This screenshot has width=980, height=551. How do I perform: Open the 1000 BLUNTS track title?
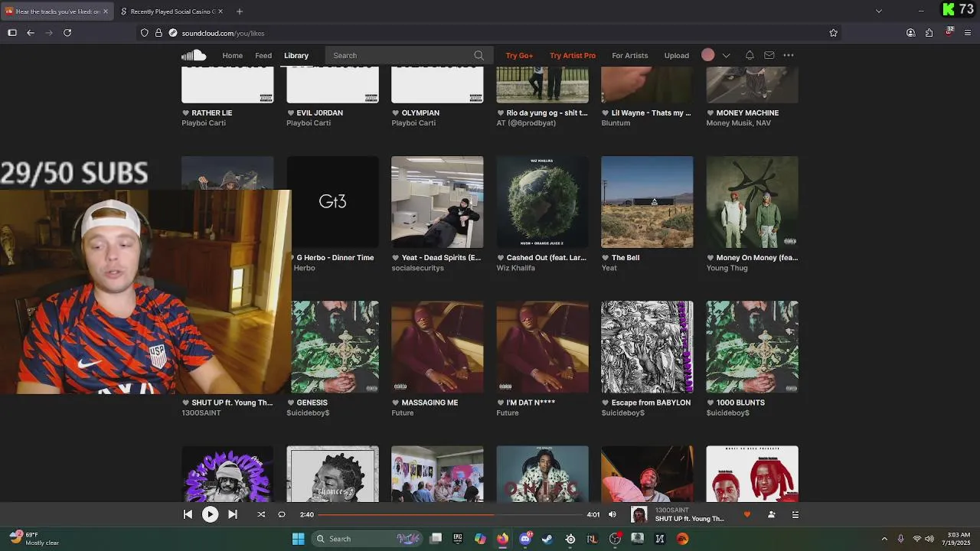click(x=740, y=403)
